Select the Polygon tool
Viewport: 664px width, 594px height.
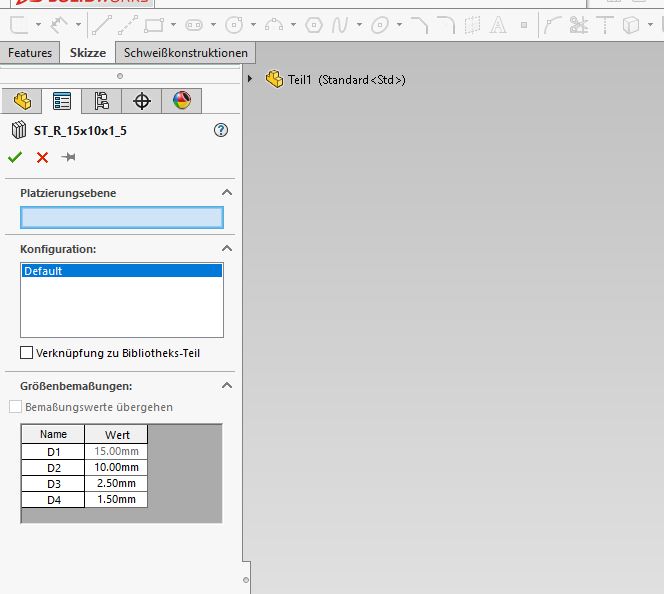pyautogui.click(x=314, y=25)
